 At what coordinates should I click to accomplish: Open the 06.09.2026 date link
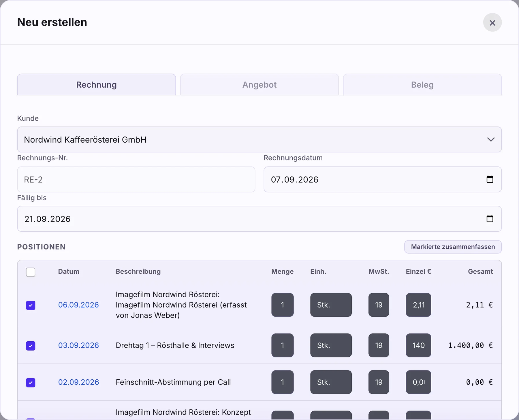pyautogui.click(x=78, y=305)
